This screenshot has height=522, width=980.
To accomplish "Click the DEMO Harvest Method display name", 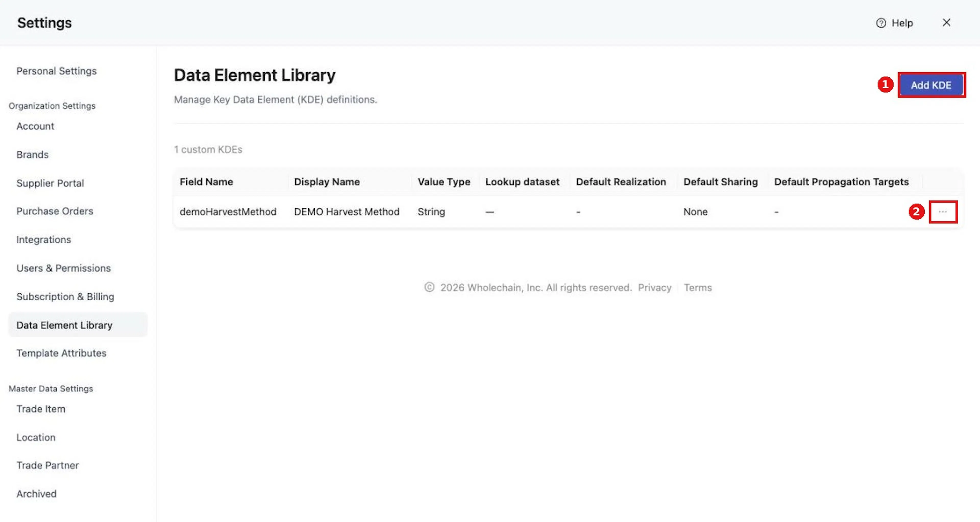I will coord(347,212).
